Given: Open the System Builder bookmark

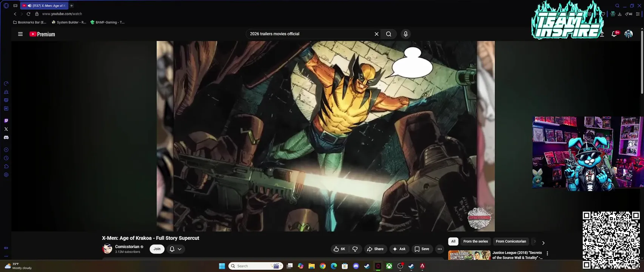Looking at the screenshot, I should [69, 22].
